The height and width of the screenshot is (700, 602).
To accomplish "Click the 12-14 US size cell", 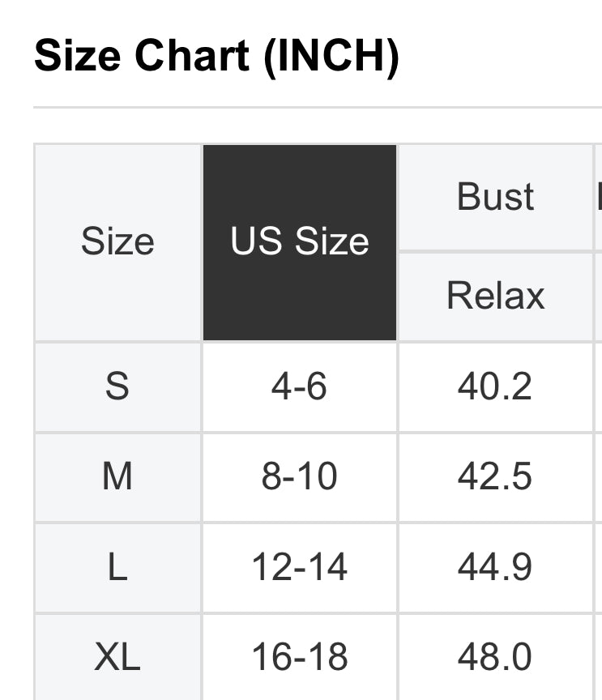I will click(299, 567).
